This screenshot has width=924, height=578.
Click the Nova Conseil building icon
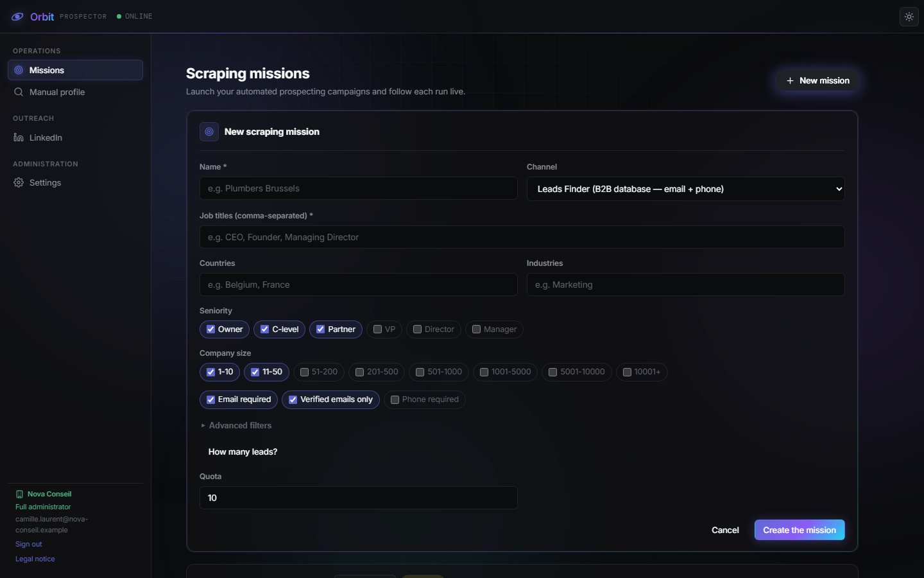click(x=19, y=494)
